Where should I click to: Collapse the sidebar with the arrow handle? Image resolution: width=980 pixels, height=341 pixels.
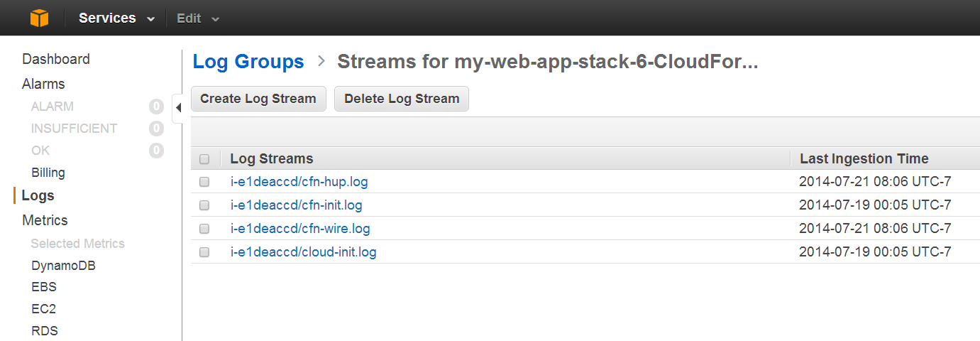tap(177, 107)
